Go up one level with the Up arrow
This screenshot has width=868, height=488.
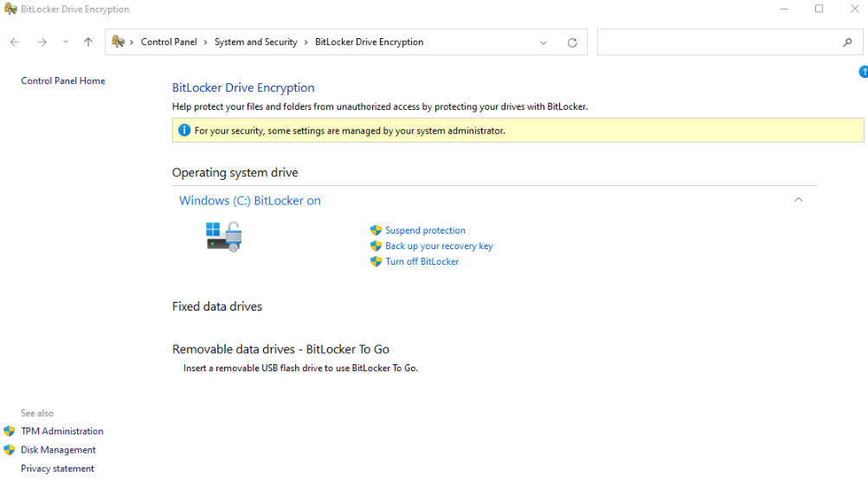click(x=88, y=42)
